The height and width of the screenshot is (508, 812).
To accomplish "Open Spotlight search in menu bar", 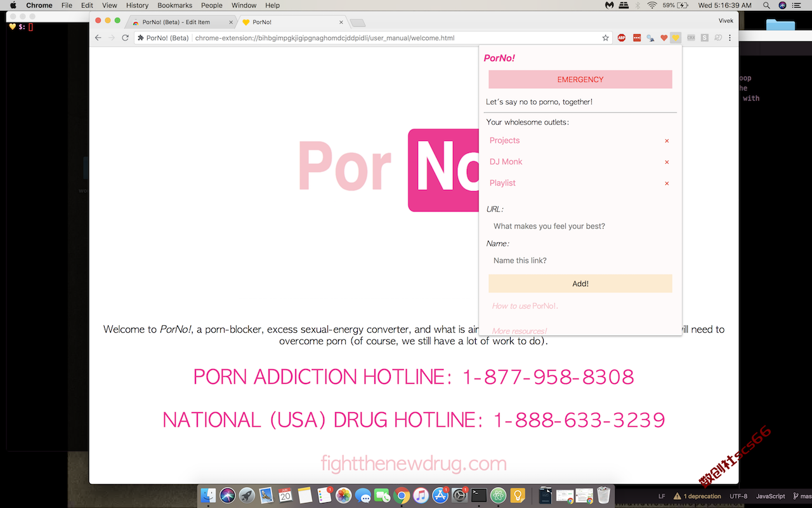I will point(766,5).
